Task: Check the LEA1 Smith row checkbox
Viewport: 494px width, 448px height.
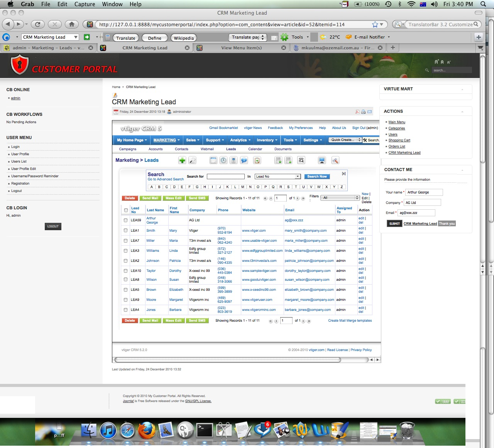Action: pyautogui.click(x=125, y=230)
